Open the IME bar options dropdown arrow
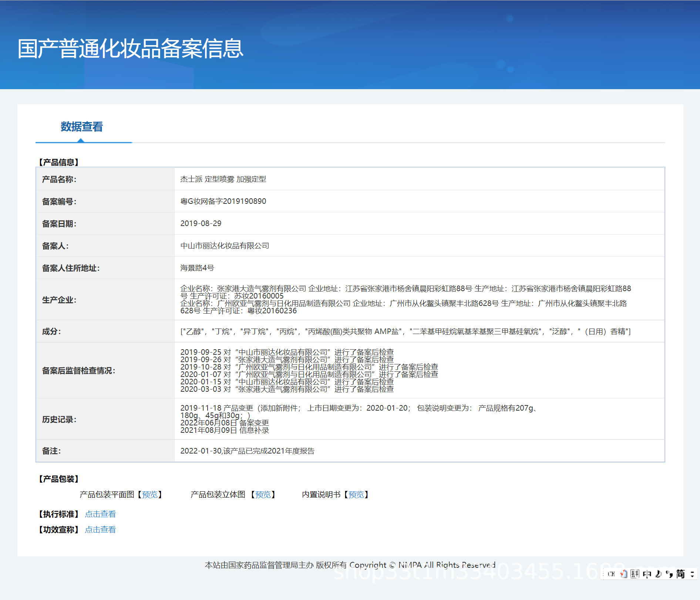Viewport: 700px width, 600px height. 692,574
